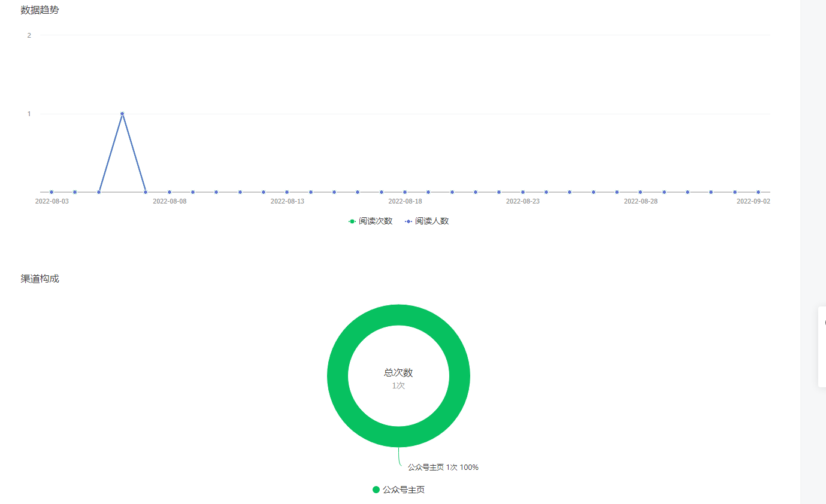Click the y-axis label 1
Image resolution: width=826 pixels, height=504 pixels.
[29, 114]
